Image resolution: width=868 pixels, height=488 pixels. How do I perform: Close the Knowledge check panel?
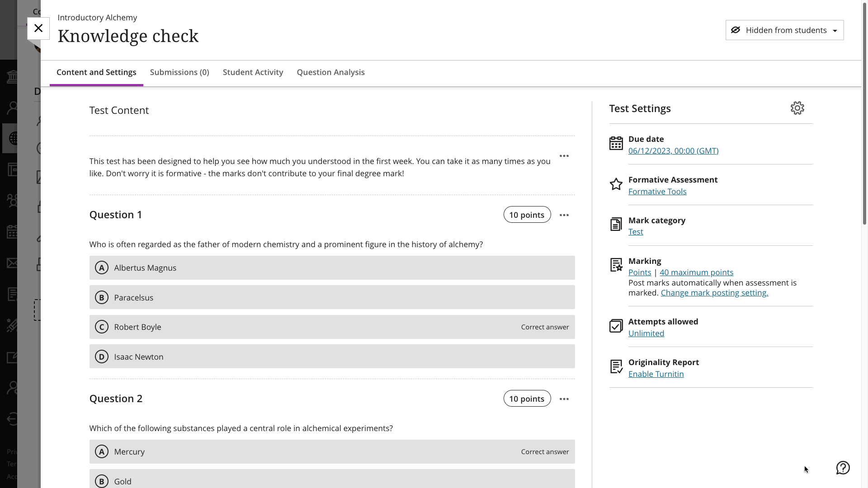point(38,28)
